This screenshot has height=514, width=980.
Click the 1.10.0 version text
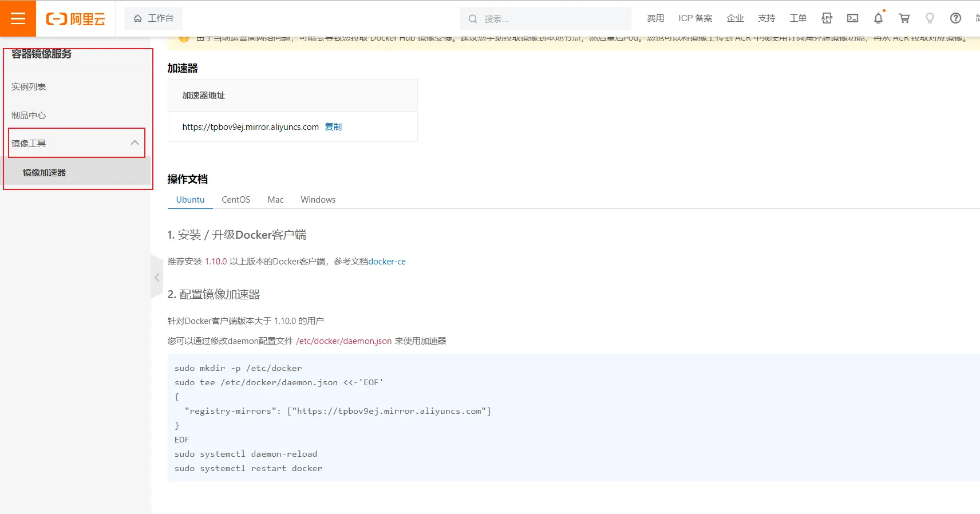pyautogui.click(x=216, y=262)
